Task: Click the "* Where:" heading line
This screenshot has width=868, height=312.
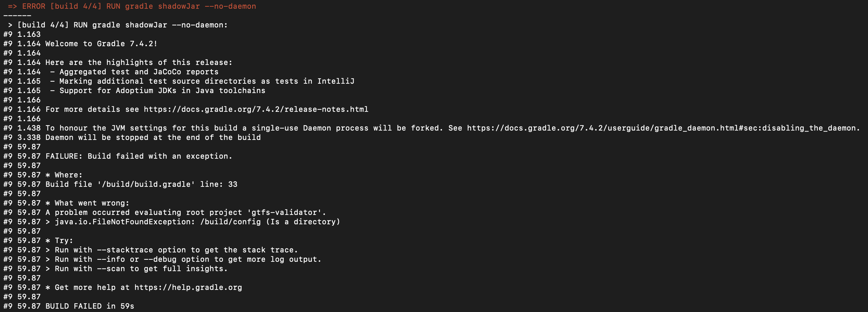Action: 64,175
